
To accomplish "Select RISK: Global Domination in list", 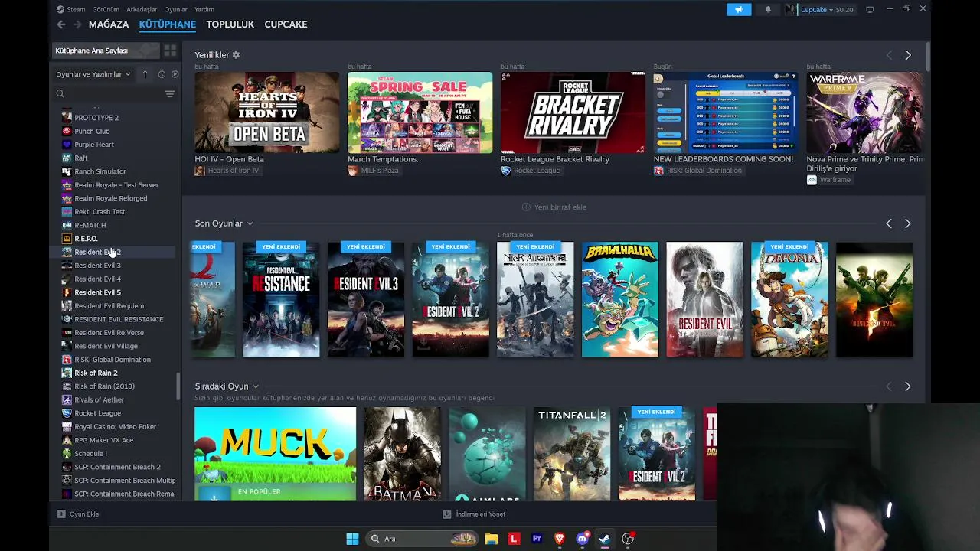I will point(113,360).
